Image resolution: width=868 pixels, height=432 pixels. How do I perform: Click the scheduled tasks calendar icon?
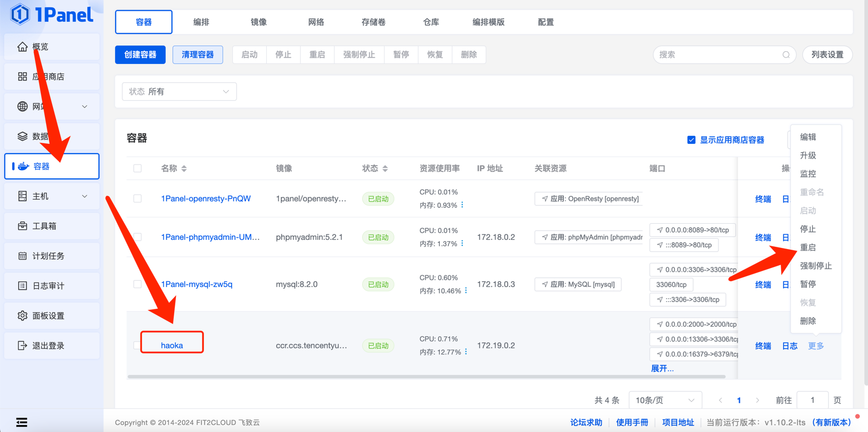pos(22,256)
